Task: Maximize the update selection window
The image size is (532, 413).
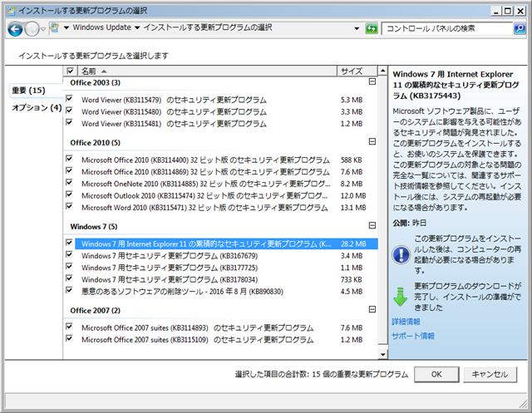Action: (508, 11)
